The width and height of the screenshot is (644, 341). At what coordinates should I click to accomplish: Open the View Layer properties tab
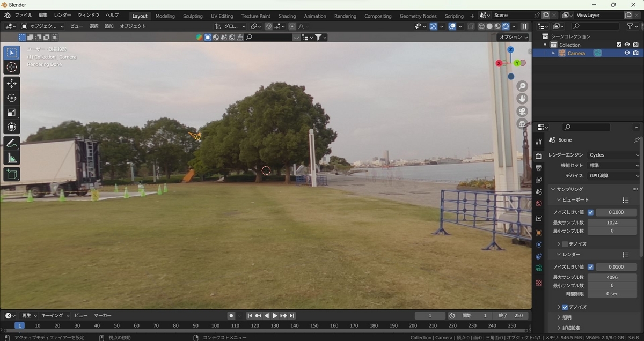coord(539,180)
